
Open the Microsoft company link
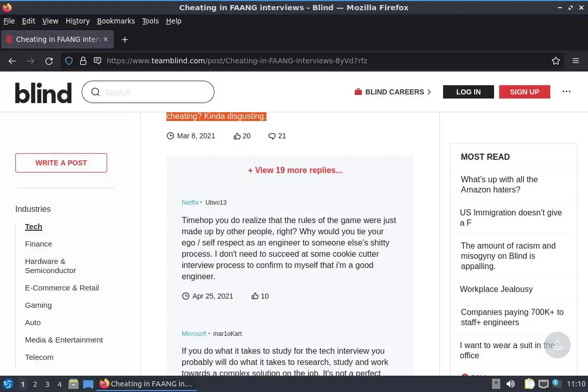194,334
